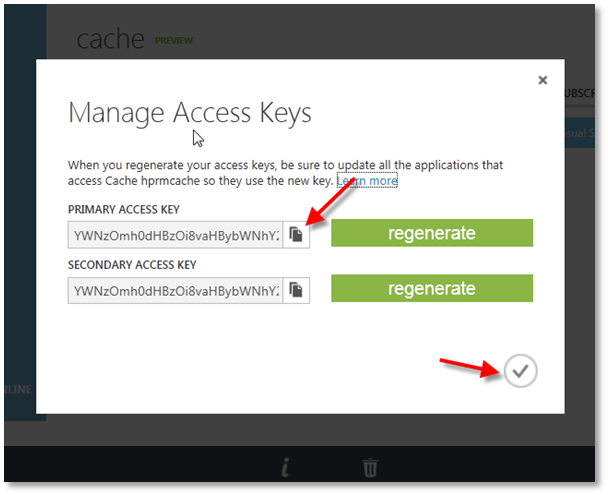Screen dimensions: 608x495
Task: Click the trash delete icon
Action: pos(370,467)
